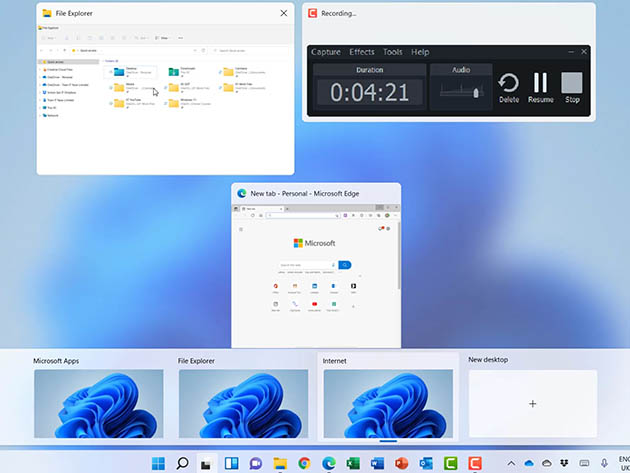Open Outlook from the taskbar
The width and height of the screenshot is (630, 473).
[x=426, y=463]
